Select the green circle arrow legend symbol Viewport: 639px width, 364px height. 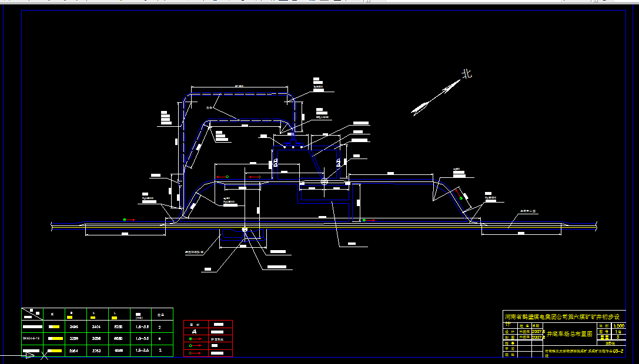195,346
